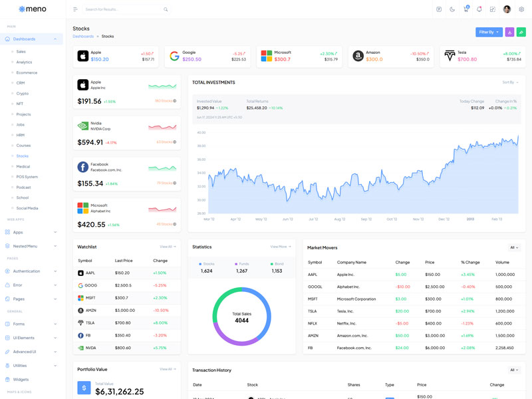532x399 pixels.
Task: Toggle the sidebar with hamburger menu icon
Action: [75, 9]
